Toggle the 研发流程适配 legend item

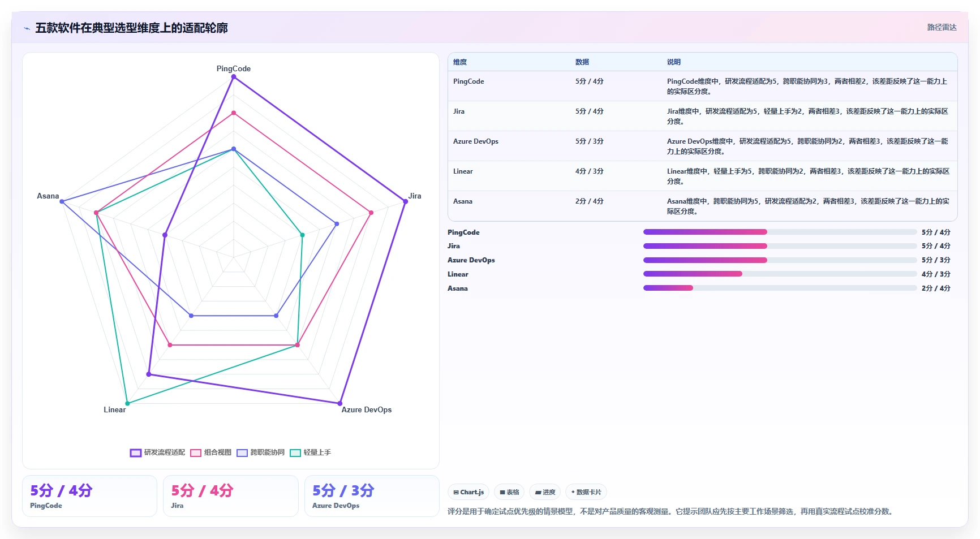coord(158,452)
